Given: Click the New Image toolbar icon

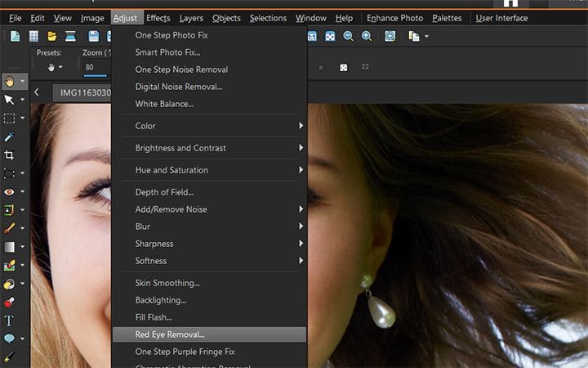Looking at the screenshot, I should click(x=15, y=37).
